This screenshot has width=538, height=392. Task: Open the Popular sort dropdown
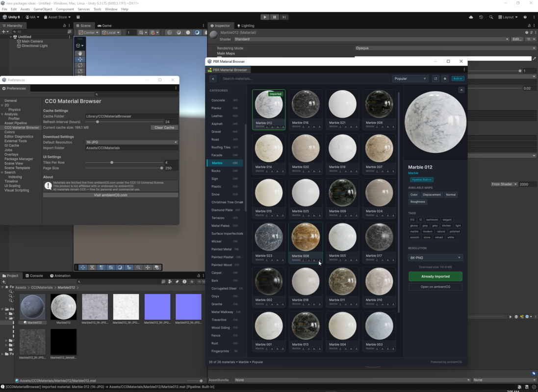point(410,78)
